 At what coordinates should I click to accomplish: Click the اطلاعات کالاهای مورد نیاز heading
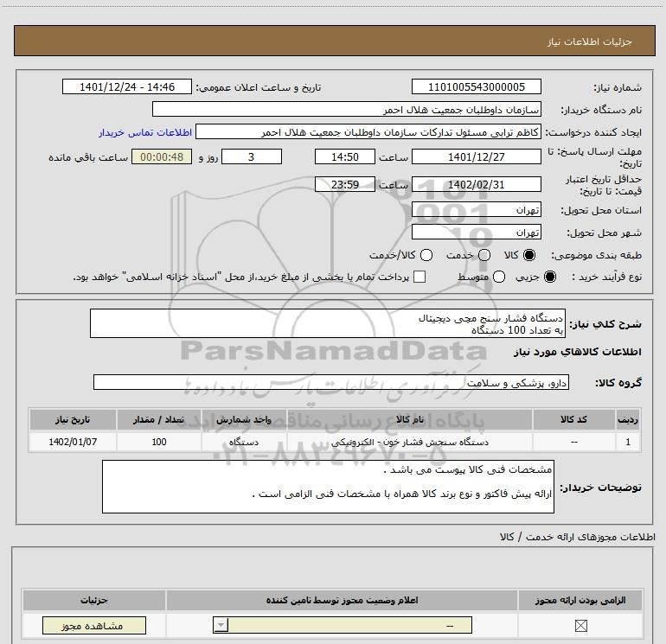point(577,352)
